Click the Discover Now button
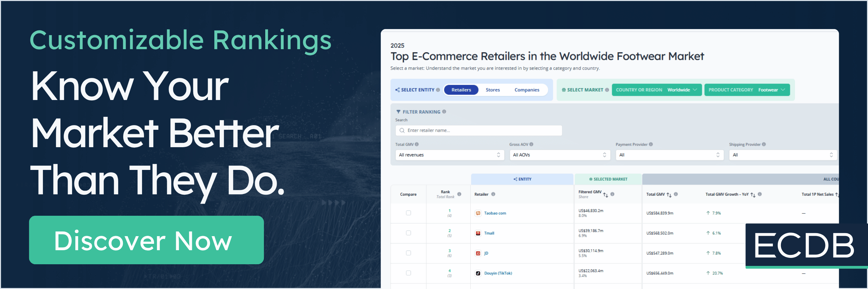Screen dimensions: 868x289 pos(146,240)
